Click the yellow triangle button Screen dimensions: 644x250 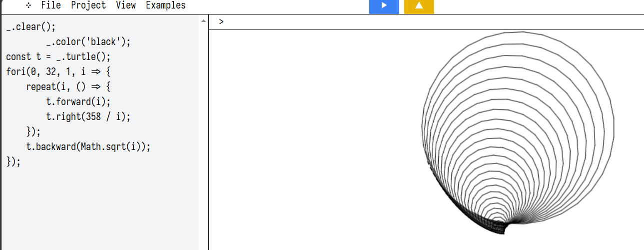click(419, 6)
